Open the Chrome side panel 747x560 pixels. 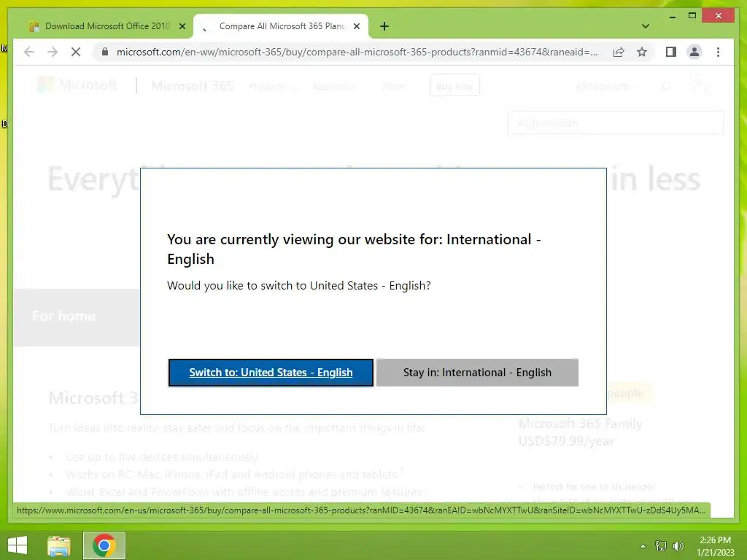[x=671, y=52]
